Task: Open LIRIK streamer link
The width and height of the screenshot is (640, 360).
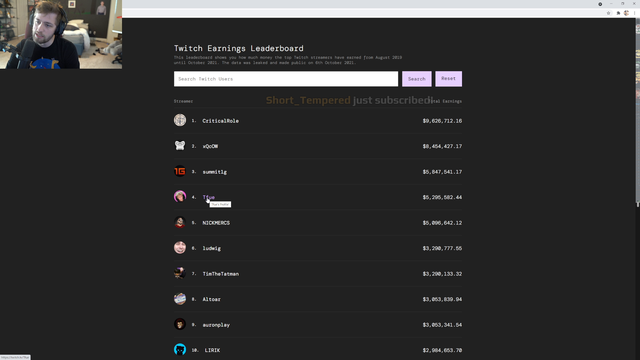Action: (x=212, y=350)
